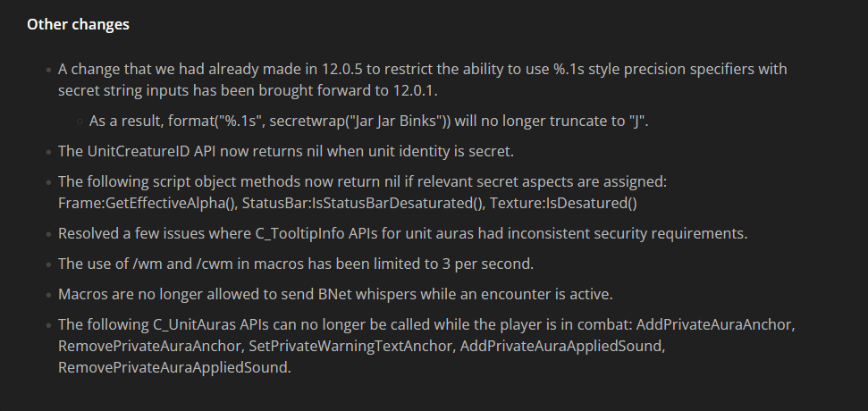
Task: Click the "AddPrivateAuraAnchor" API name
Action: [721, 323]
